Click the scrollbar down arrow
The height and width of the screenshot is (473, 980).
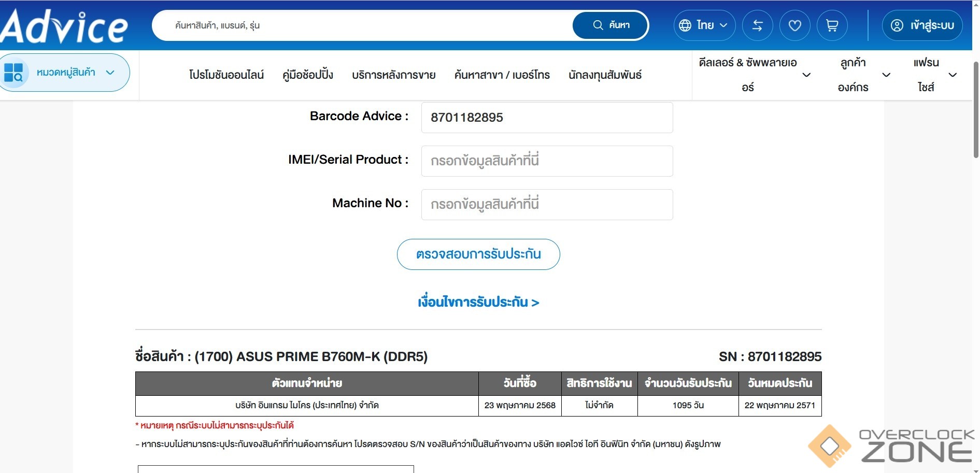point(976,470)
